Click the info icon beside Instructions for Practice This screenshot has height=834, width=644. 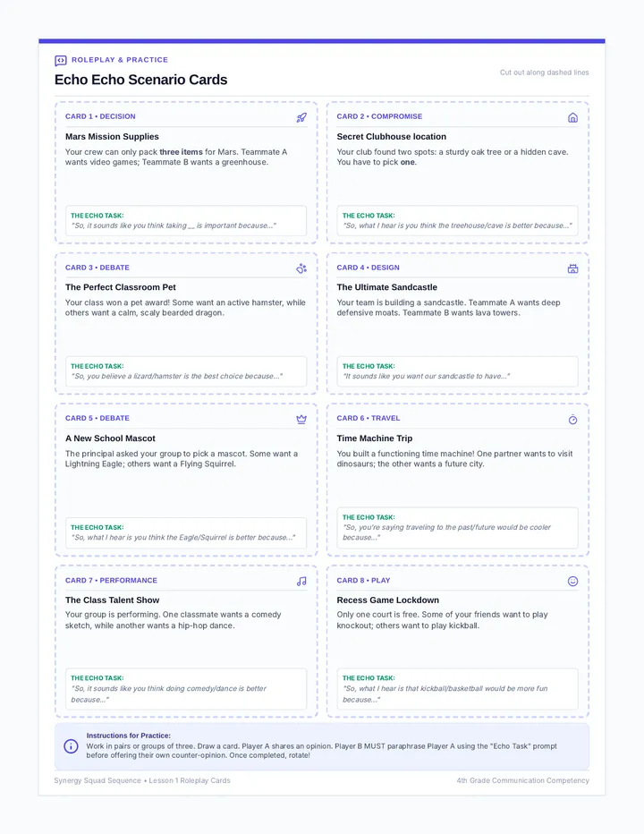click(x=71, y=746)
